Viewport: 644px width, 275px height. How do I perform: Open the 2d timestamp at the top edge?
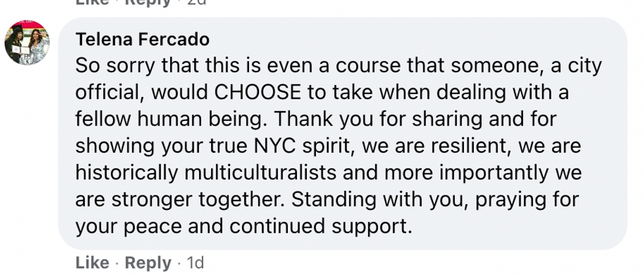(196, 2)
